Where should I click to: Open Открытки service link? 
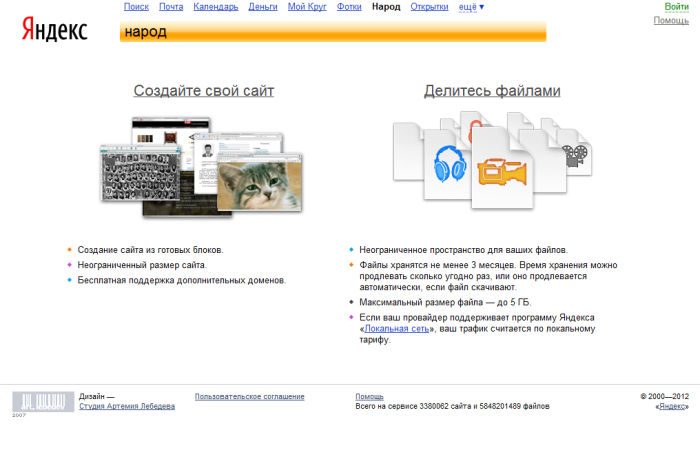[x=429, y=7]
